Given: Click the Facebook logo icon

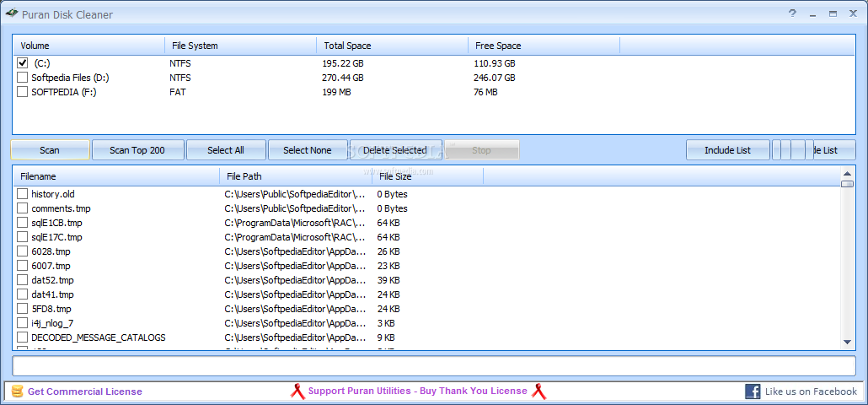Looking at the screenshot, I should tap(753, 391).
